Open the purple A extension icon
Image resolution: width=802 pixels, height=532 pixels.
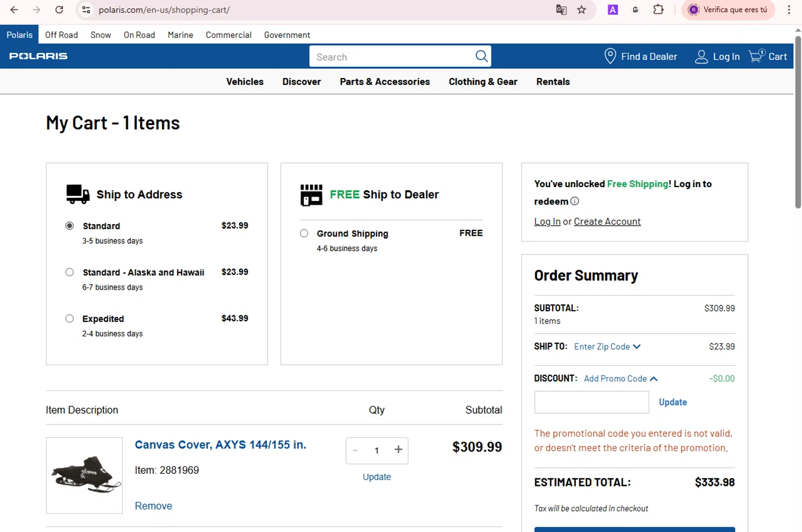[x=613, y=10]
